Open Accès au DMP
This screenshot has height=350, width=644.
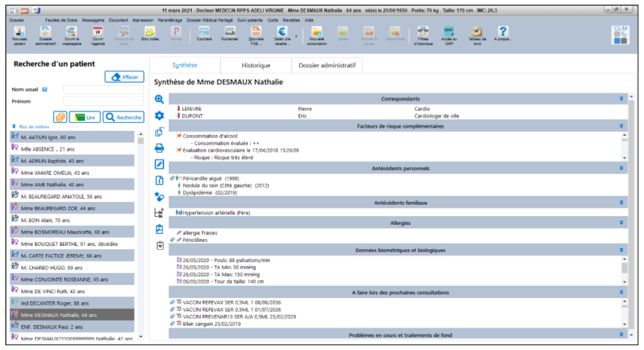449,34
